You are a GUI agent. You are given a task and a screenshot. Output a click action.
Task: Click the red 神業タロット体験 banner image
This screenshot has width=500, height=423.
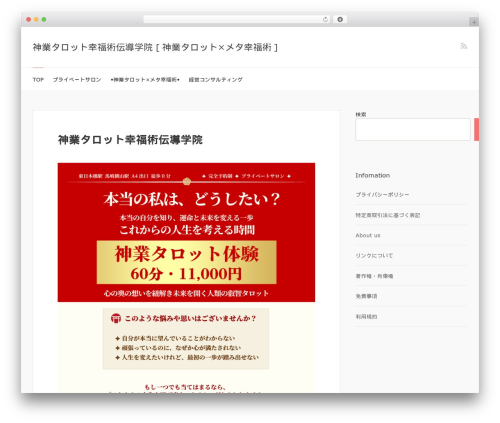click(186, 232)
